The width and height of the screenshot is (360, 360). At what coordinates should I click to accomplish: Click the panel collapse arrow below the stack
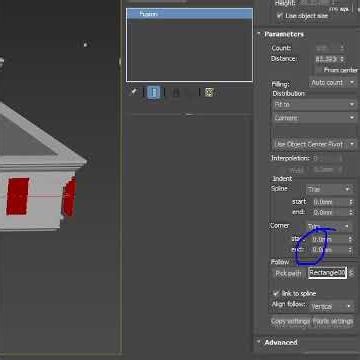coord(189,115)
